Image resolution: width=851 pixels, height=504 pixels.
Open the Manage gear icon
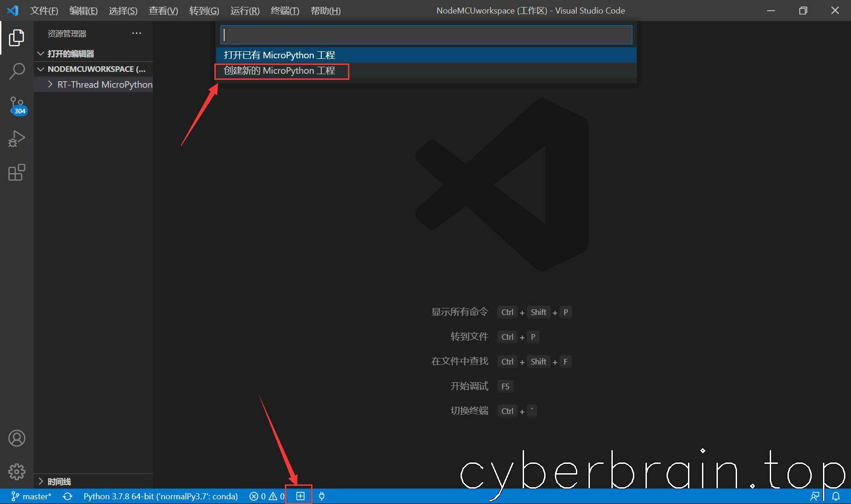point(17,472)
